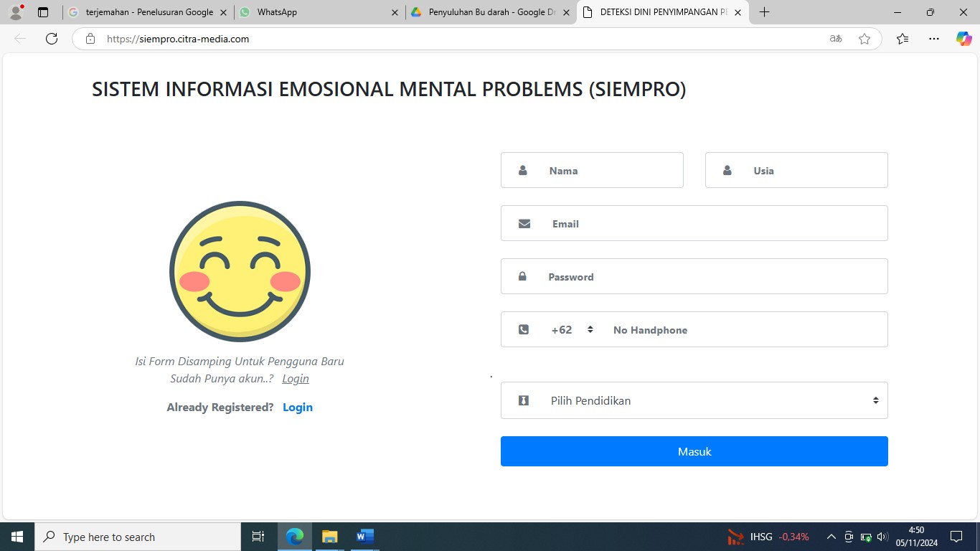
Task: Click the phone icon in handphone field
Action: point(524,329)
